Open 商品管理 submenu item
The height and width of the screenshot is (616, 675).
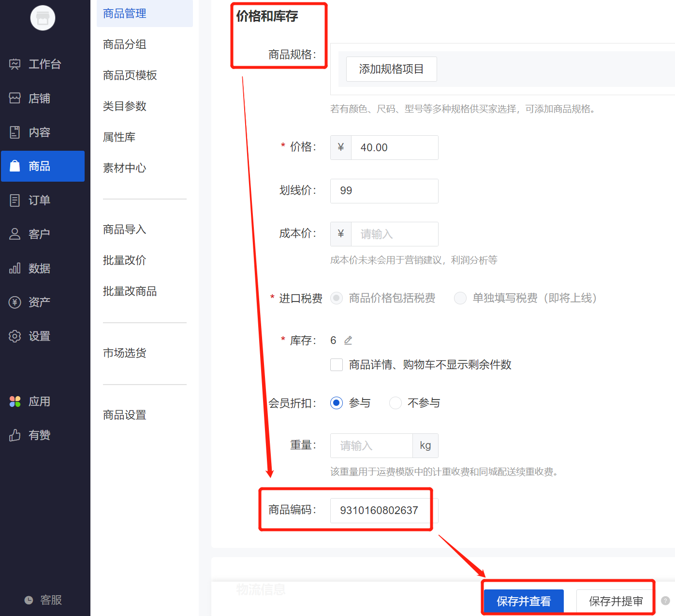point(145,14)
